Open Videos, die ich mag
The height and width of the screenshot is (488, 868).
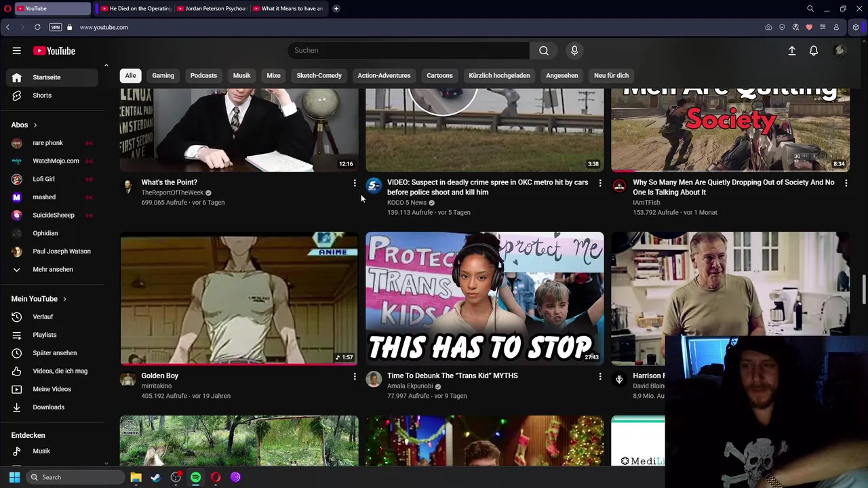click(53, 371)
